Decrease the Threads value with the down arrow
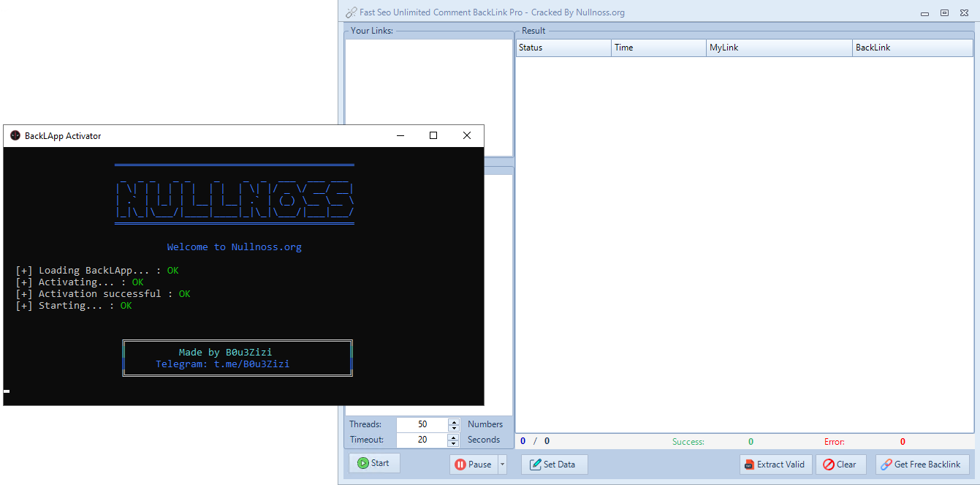This screenshot has width=980, height=485. point(454,428)
